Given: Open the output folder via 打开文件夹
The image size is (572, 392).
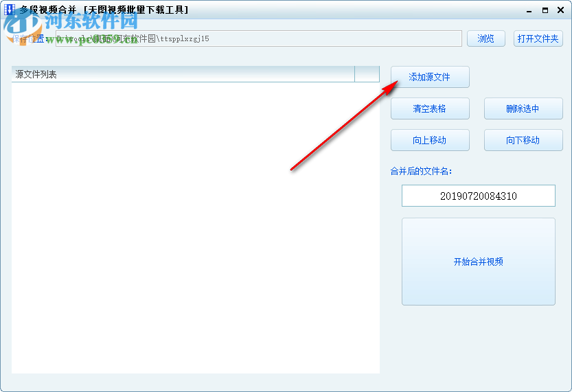Looking at the screenshot, I should pyautogui.click(x=538, y=38).
